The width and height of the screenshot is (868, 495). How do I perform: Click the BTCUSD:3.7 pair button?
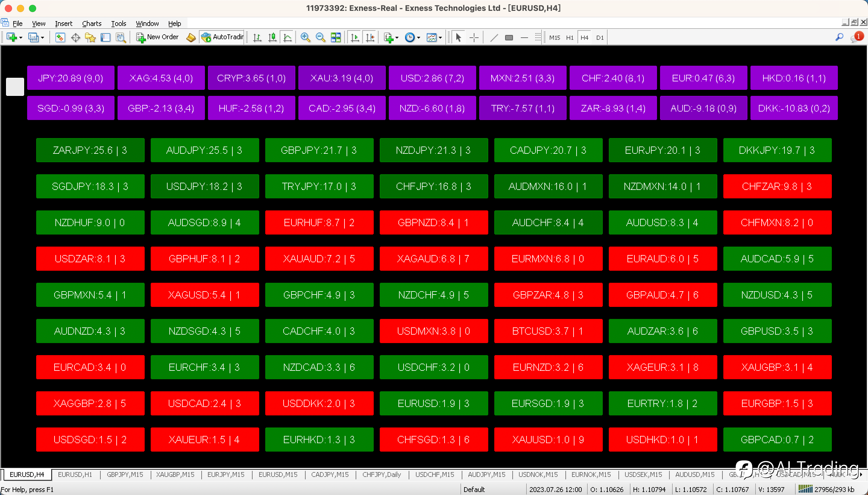point(548,331)
